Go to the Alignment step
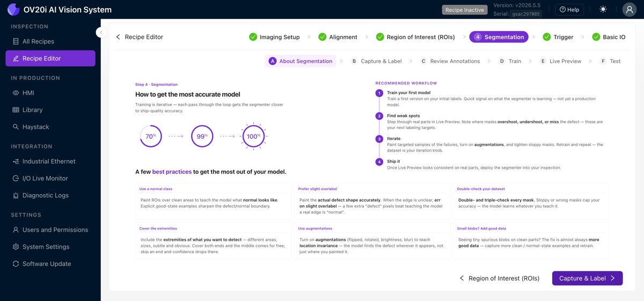 pos(338,37)
